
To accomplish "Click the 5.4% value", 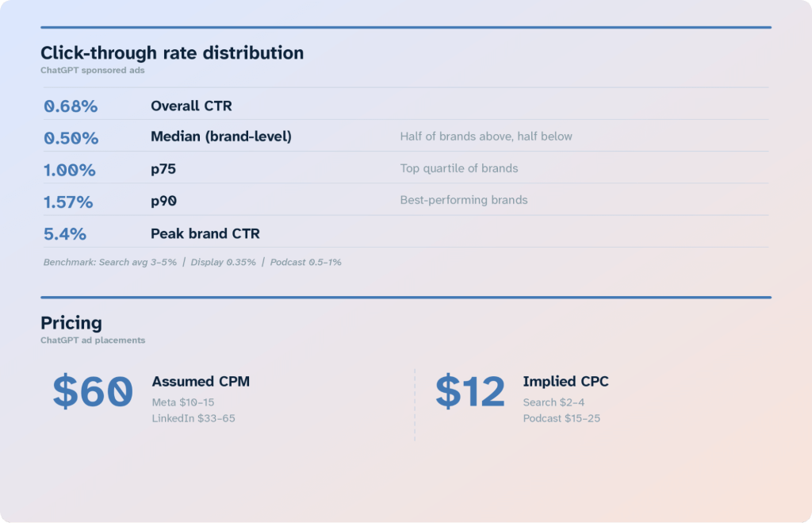I will click(65, 234).
